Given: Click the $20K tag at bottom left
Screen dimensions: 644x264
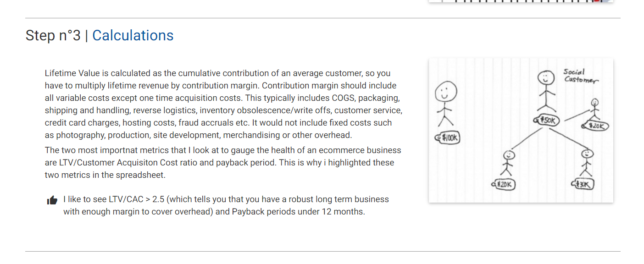Looking at the screenshot, I should (503, 184).
